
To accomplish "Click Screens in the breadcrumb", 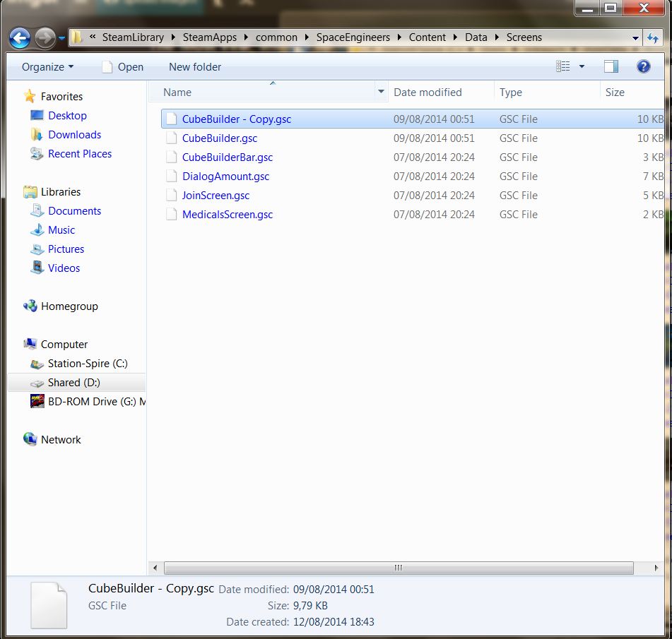I will [x=524, y=37].
